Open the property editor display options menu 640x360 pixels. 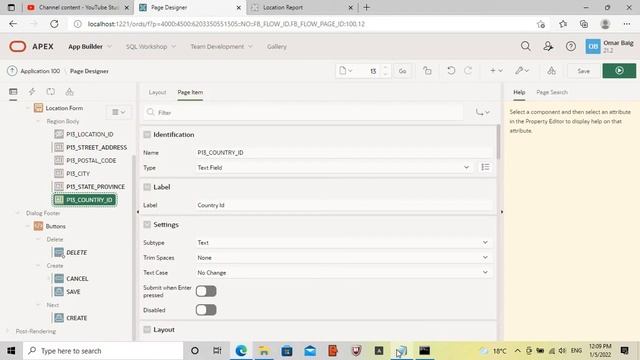482,112
